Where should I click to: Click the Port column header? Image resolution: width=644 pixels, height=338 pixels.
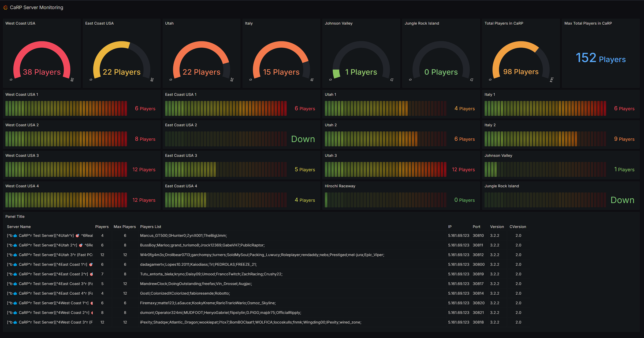pyautogui.click(x=477, y=227)
